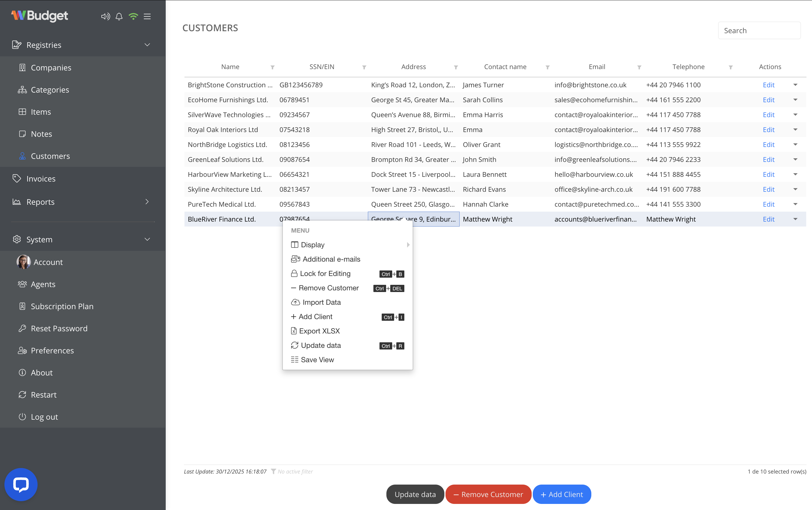Screen dimensions: 812x510
Task: Open the Items registry
Action: tap(41, 112)
